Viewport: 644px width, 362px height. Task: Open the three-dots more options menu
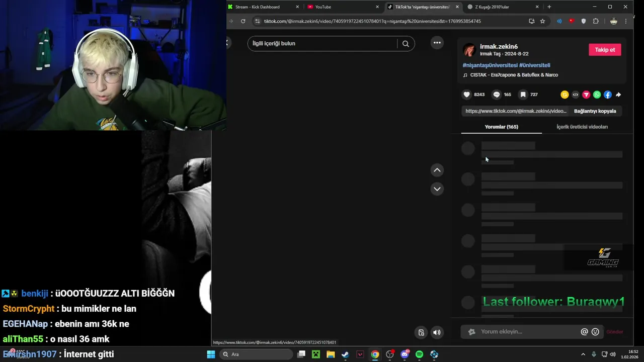437,43
